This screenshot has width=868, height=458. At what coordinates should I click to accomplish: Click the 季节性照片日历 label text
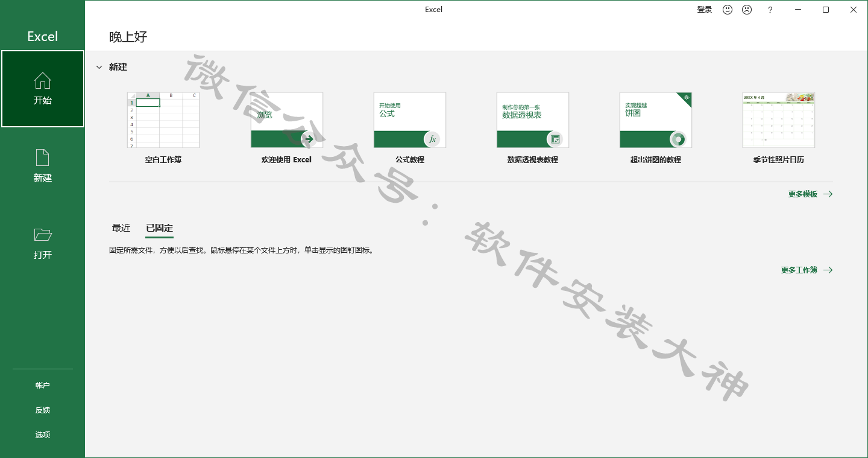pos(779,160)
